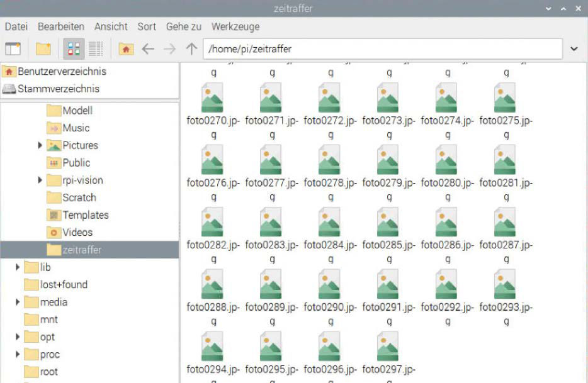Go up to the parent folder

191,49
